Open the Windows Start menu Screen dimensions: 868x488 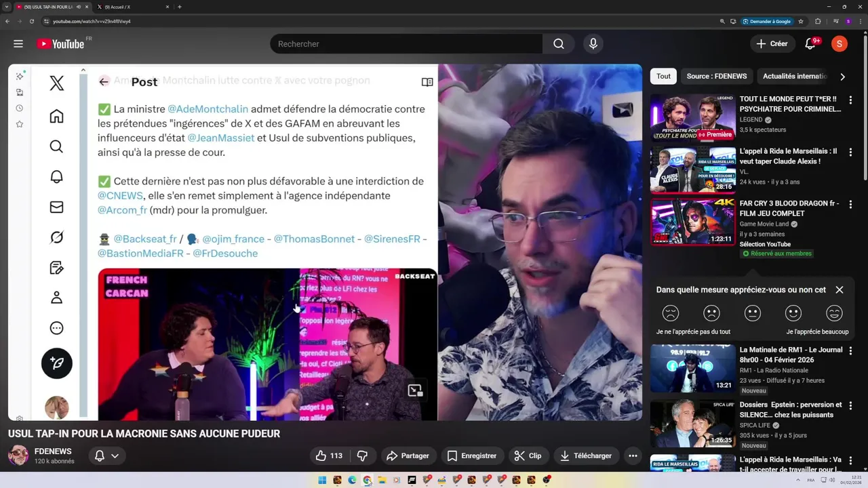pos(322,481)
